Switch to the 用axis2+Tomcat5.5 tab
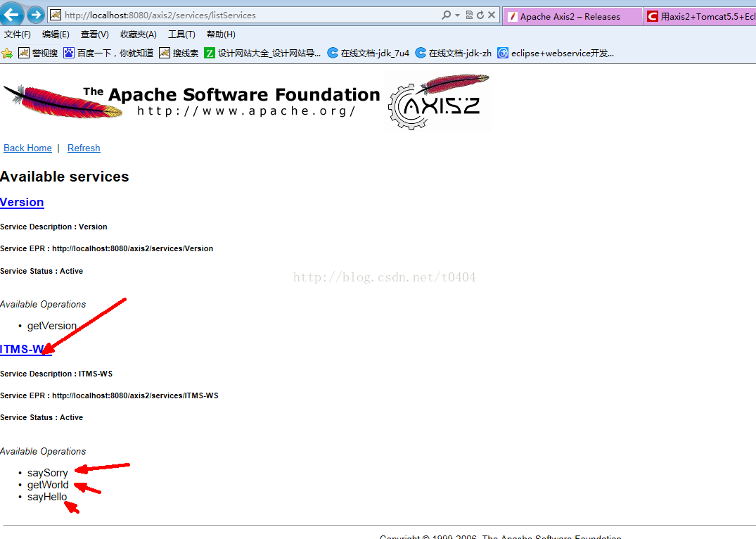This screenshot has height=539, width=756. pos(700,16)
